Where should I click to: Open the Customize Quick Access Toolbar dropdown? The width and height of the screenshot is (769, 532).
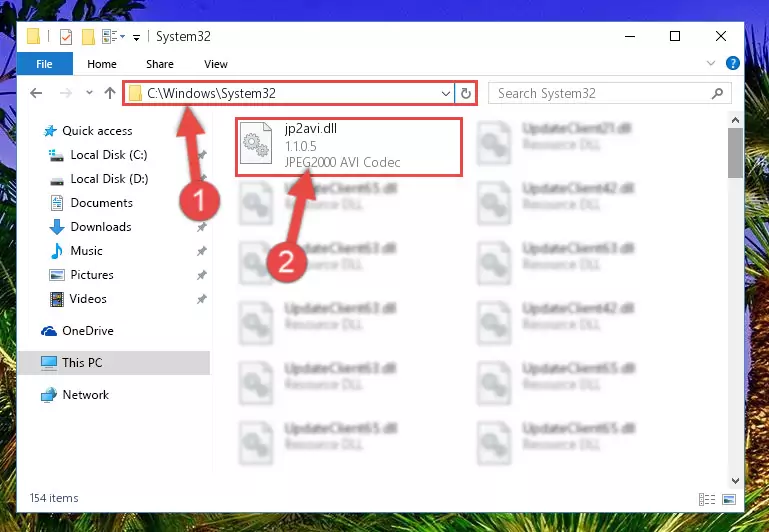pos(136,37)
